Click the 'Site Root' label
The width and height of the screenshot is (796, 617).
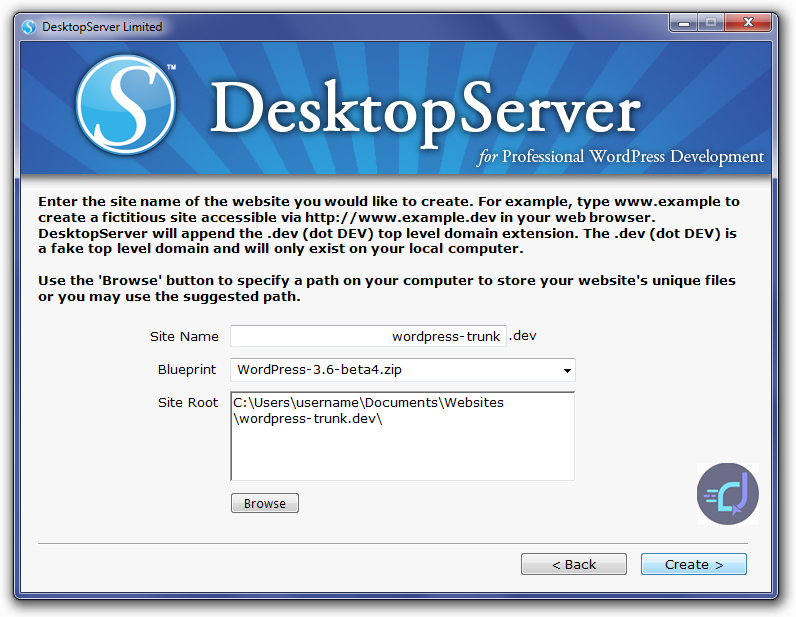point(188,403)
